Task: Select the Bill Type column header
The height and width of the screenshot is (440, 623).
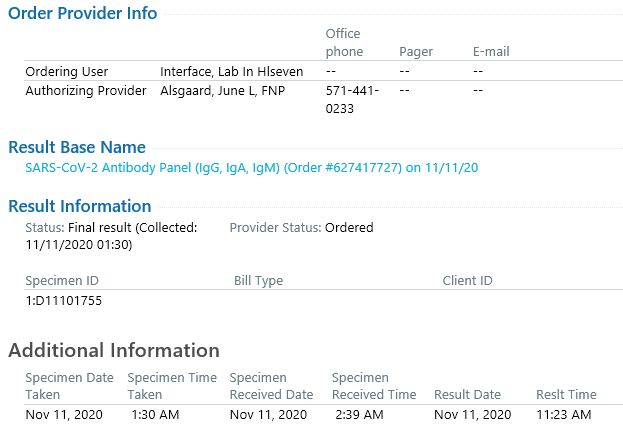Action: point(258,281)
